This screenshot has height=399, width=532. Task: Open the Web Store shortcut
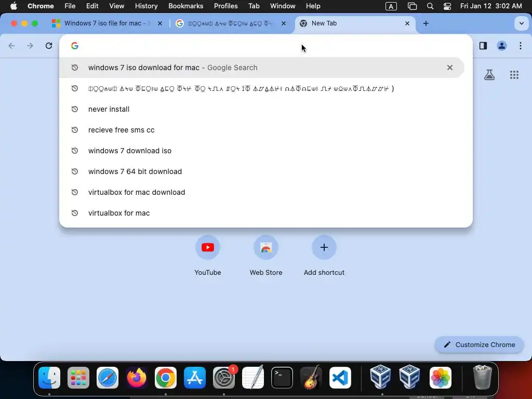click(266, 247)
